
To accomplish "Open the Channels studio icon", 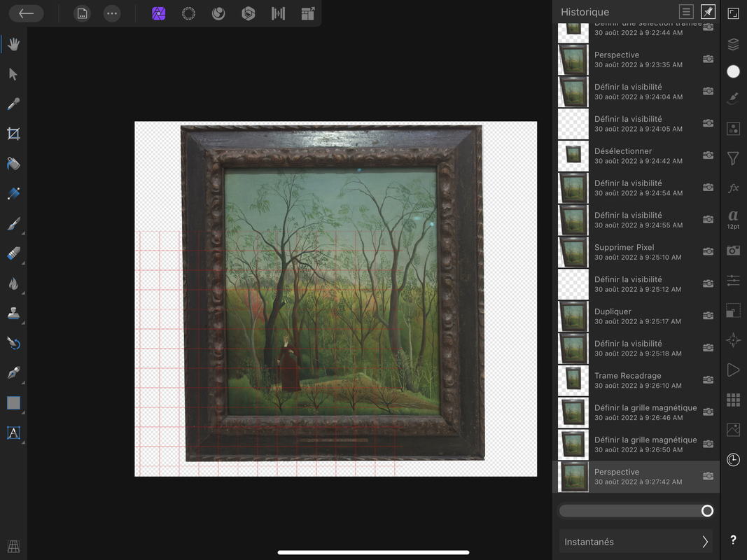I will click(733, 129).
